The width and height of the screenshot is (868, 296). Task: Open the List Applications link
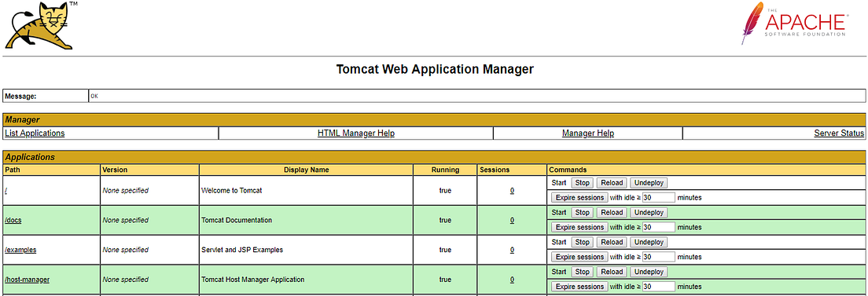(x=35, y=133)
